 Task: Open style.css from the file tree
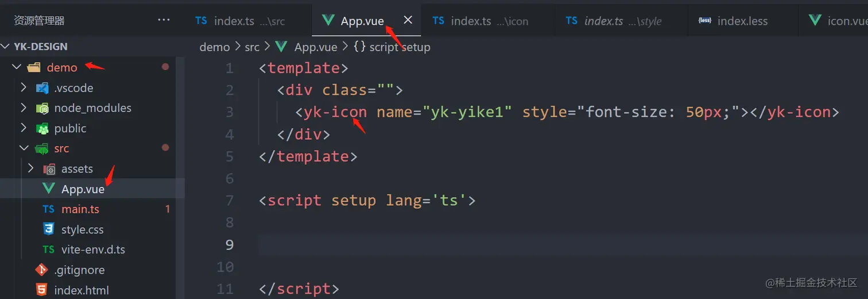coord(92,229)
